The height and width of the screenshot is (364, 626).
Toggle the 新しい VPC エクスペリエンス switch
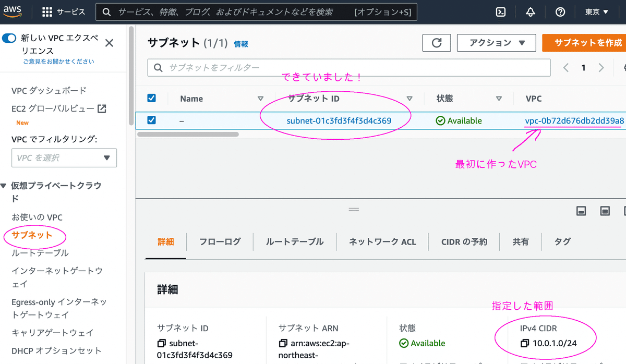[10, 38]
